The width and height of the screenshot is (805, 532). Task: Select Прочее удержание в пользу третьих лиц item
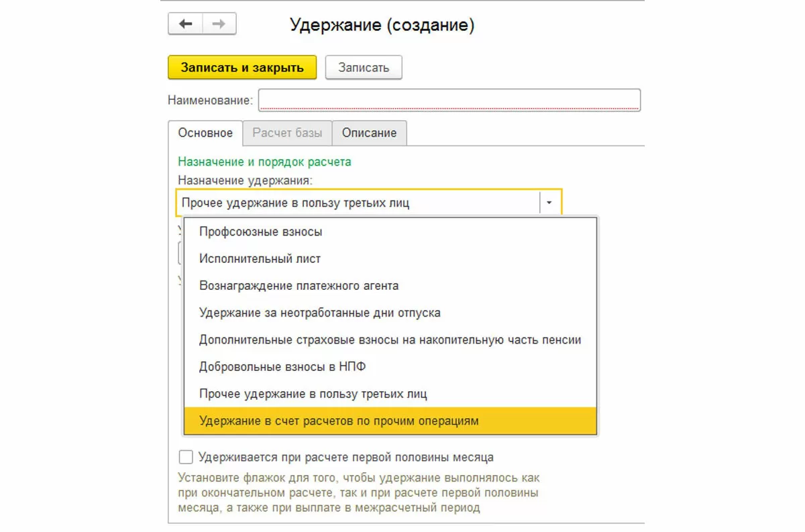coord(313,394)
